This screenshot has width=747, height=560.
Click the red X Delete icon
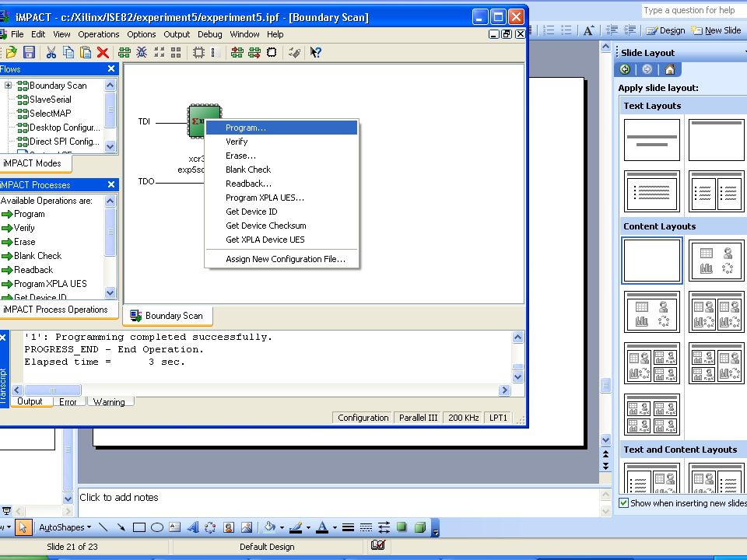coord(103,52)
